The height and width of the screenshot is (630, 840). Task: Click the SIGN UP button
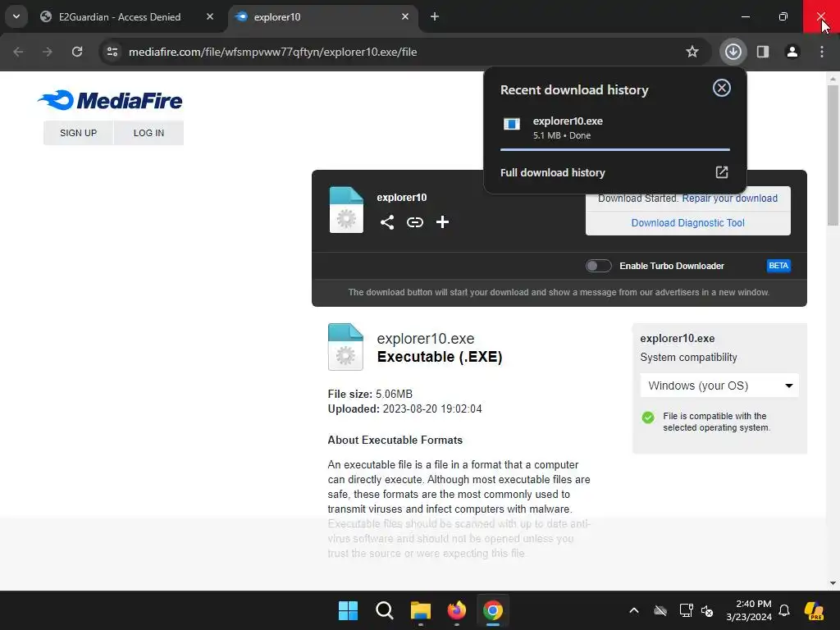(78, 133)
